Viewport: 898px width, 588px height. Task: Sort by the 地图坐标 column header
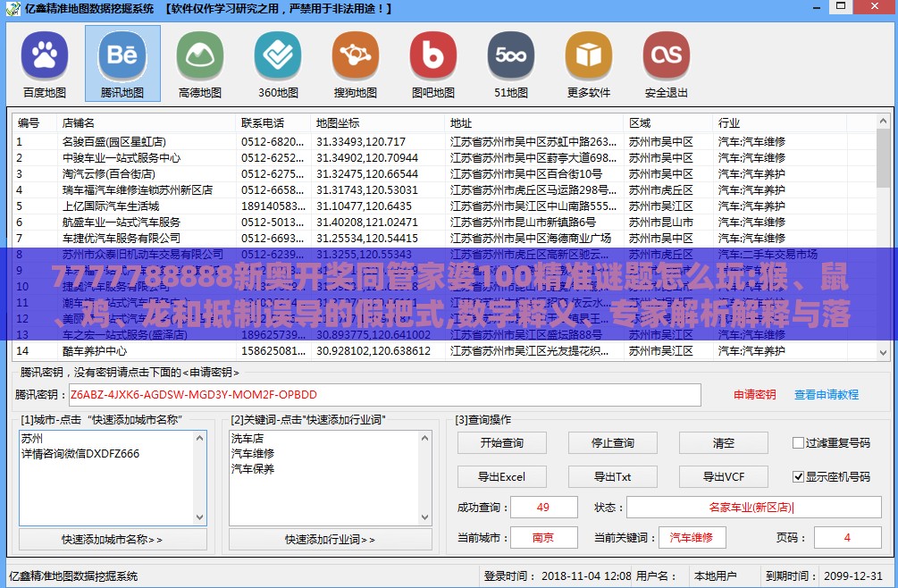[x=377, y=123]
